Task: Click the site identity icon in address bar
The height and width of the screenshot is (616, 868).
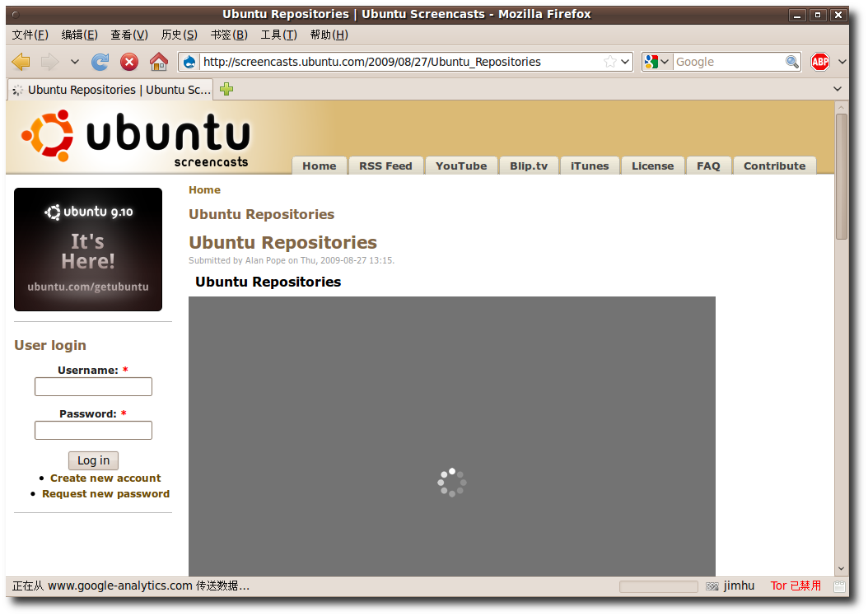Action: tap(189, 62)
